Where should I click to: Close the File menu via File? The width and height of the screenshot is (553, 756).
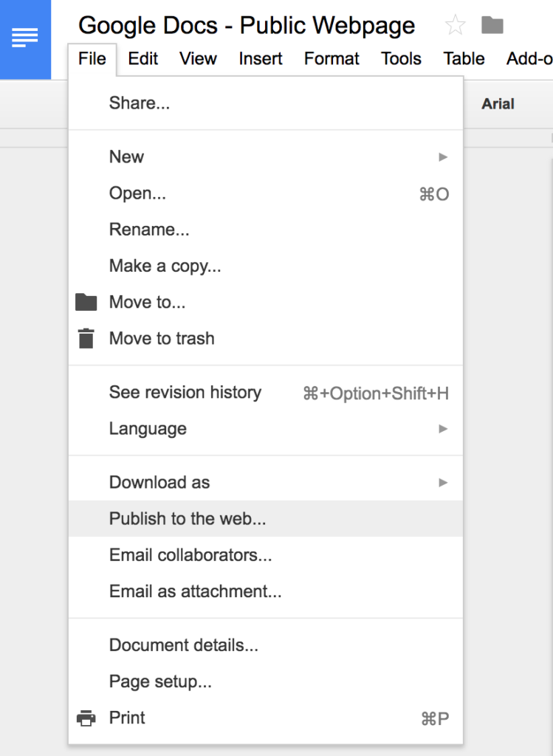click(x=92, y=59)
